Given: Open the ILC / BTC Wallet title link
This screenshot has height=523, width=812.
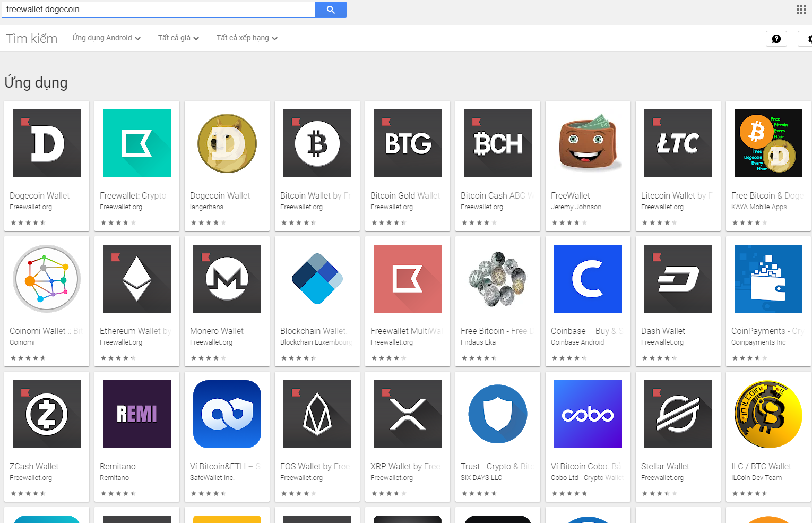Looking at the screenshot, I should [x=761, y=466].
